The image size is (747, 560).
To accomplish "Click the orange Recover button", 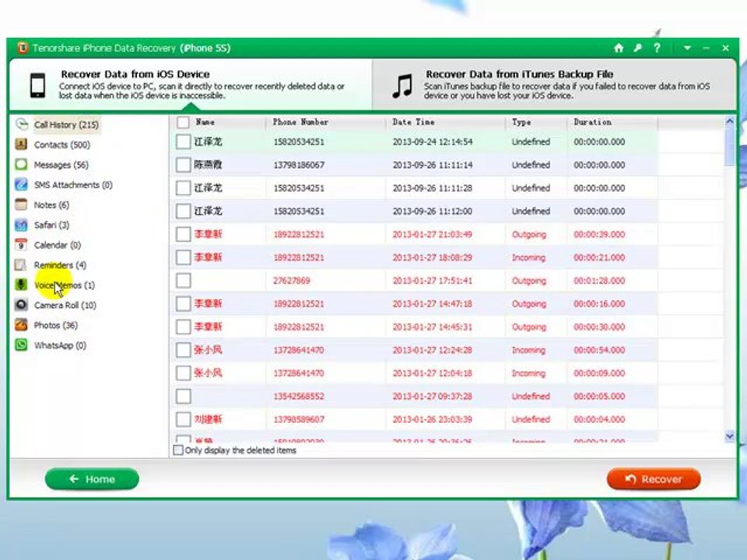I will (654, 479).
